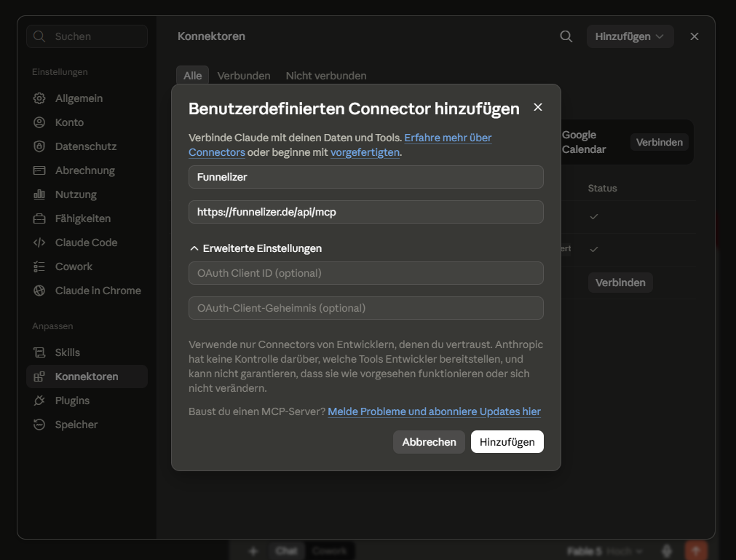Open Nutzung settings page
This screenshot has width=736, height=560.
coord(87,194)
